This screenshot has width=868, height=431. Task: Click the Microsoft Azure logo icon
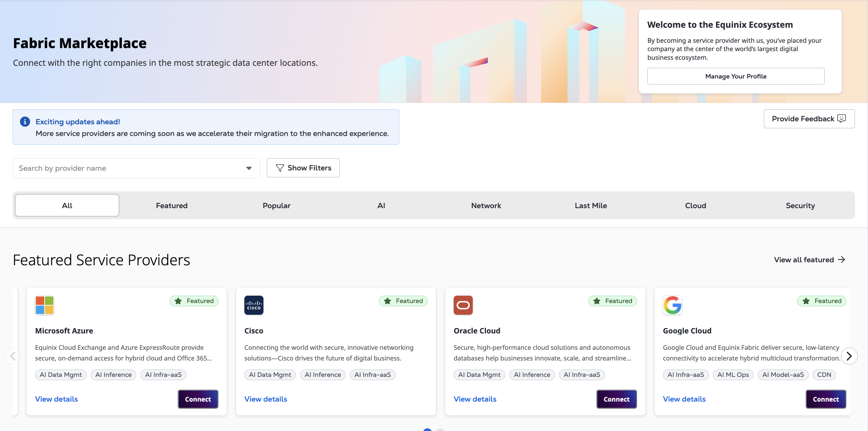coord(44,305)
